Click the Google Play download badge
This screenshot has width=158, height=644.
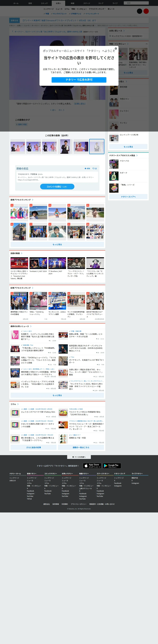[x=112, y=466]
